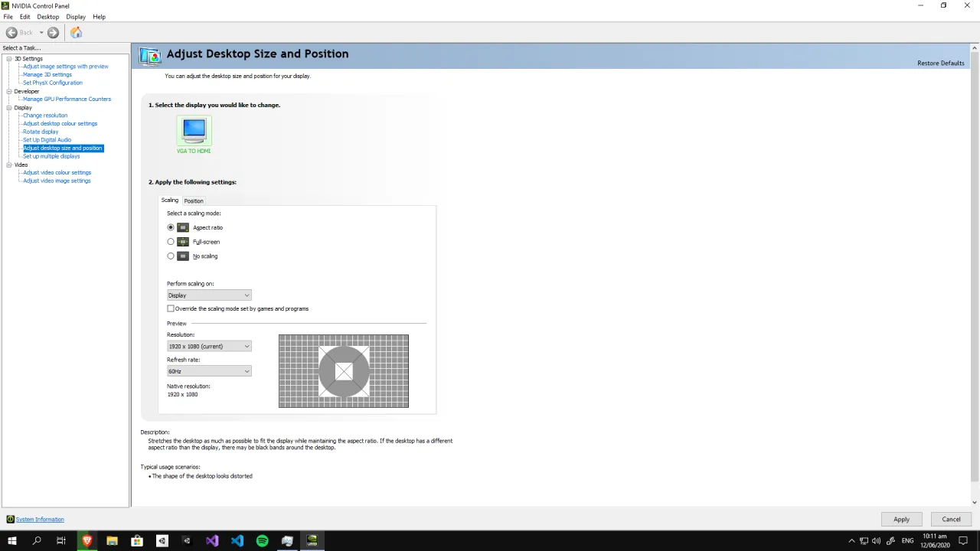The width and height of the screenshot is (980, 551).
Task: Click the Restore Defaults link
Action: point(940,63)
